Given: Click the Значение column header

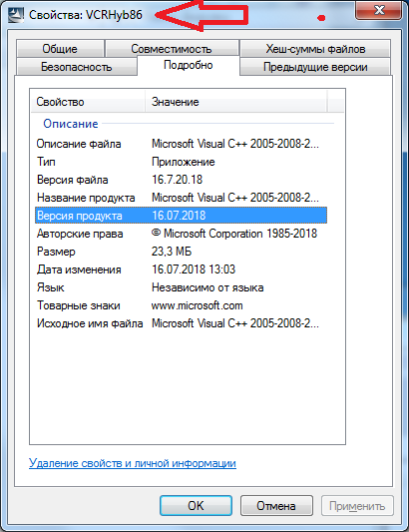Looking at the screenshot, I should (x=236, y=102).
